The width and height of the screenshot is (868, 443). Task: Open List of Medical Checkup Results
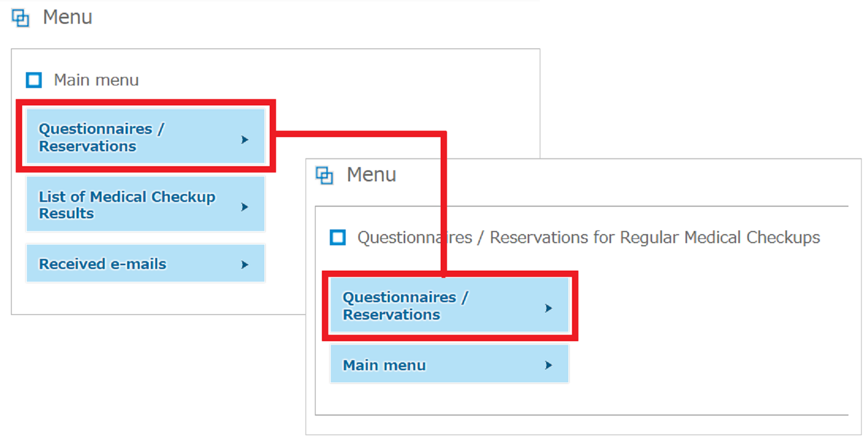[145, 204]
